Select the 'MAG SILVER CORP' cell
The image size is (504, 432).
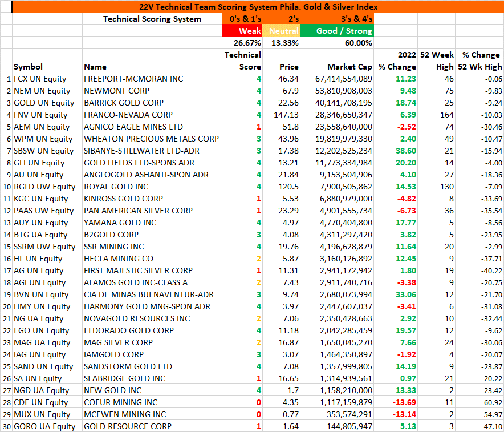pyautogui.click(x=152, y=342)
